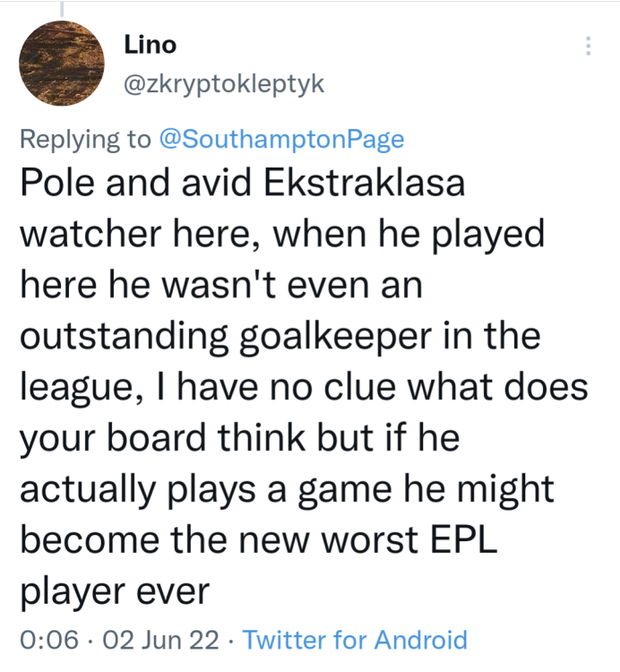Open the tweet's three-dot more options menu
Viewport: 620px width, 672px height.
[x=589, y=45]
